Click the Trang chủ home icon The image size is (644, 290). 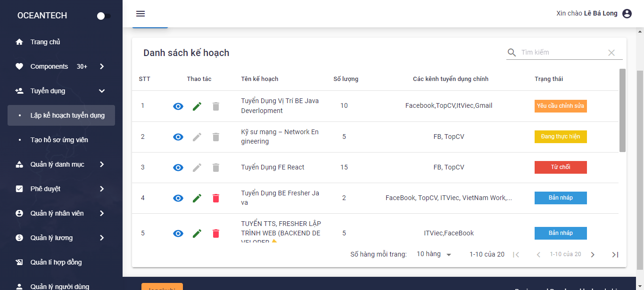coord(19,42)
